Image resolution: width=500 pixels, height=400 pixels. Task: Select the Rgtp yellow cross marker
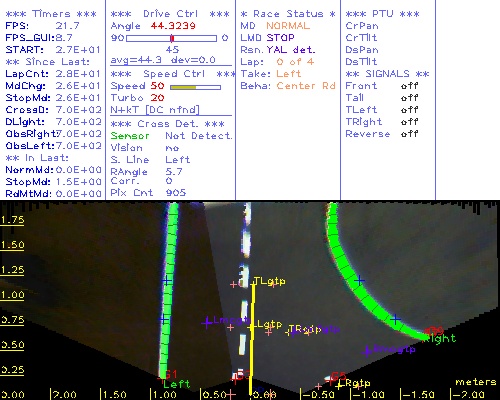[339, 386]
